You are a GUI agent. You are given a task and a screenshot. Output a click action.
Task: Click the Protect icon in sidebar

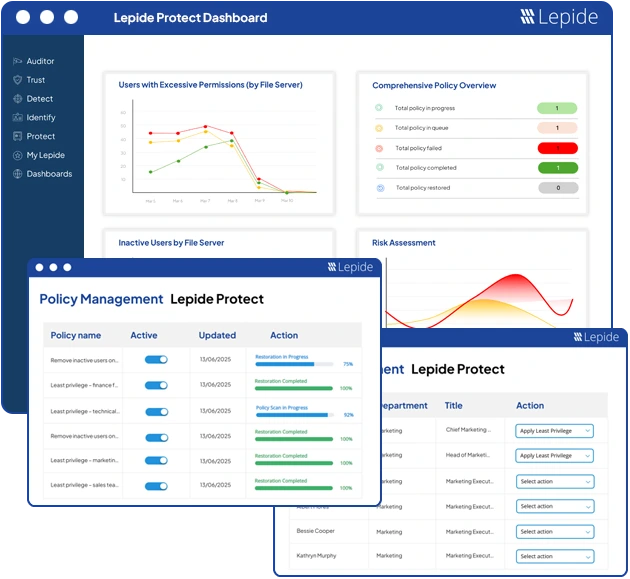pyautogui.click(x=17, y=136)
